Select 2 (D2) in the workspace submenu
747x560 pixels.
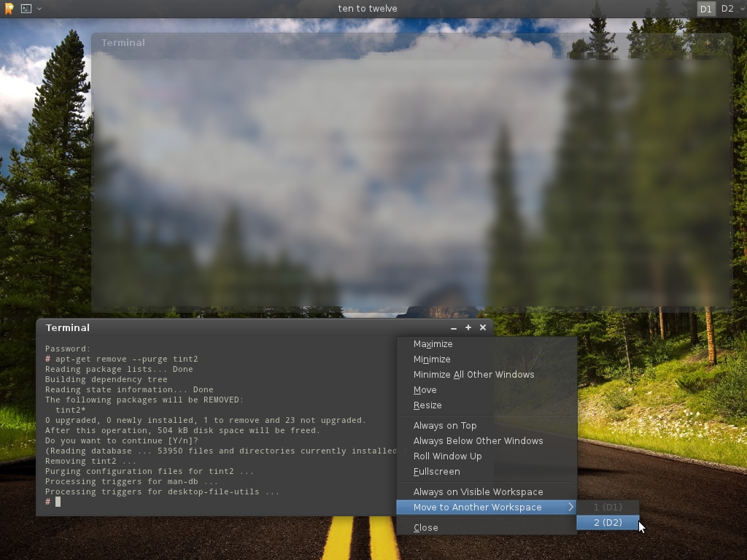(x=607, y=522)
